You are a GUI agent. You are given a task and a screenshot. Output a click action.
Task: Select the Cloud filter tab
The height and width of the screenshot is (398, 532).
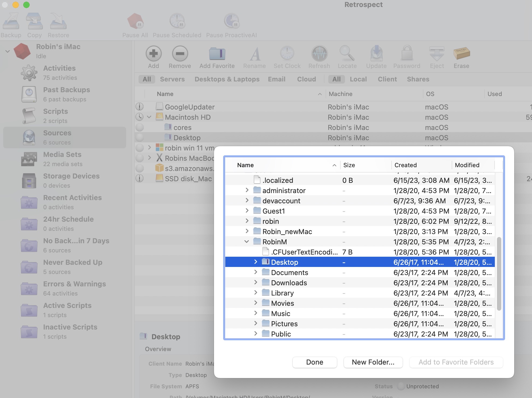click(x=306, y=79)
